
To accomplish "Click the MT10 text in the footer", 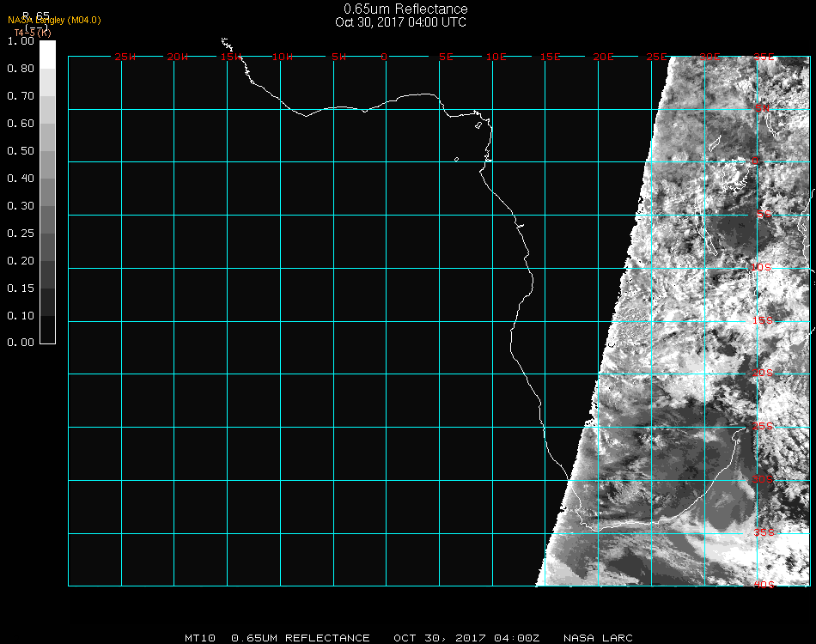I will click(200, 638).
